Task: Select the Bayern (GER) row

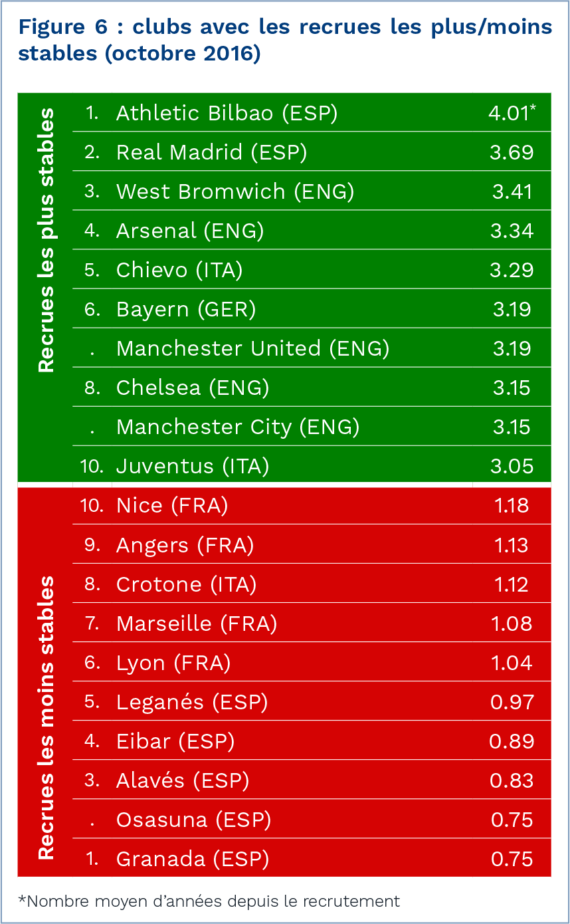Action: tap(186, 309)
